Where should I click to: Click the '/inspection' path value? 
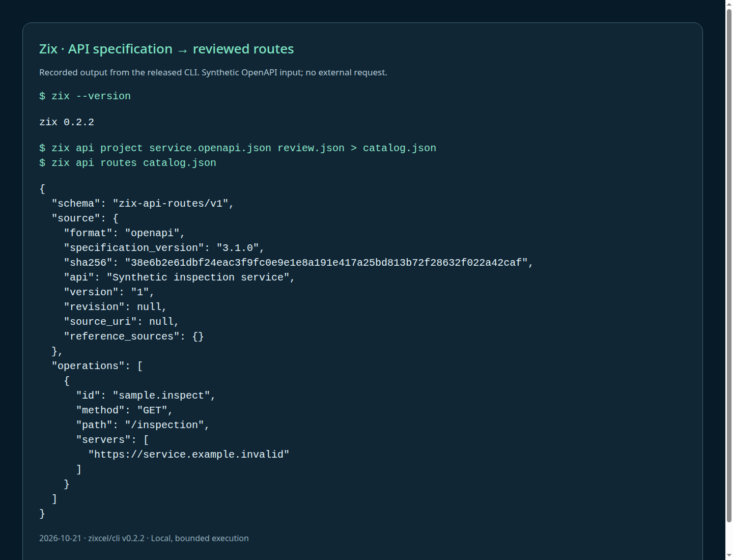click(164, 425)
